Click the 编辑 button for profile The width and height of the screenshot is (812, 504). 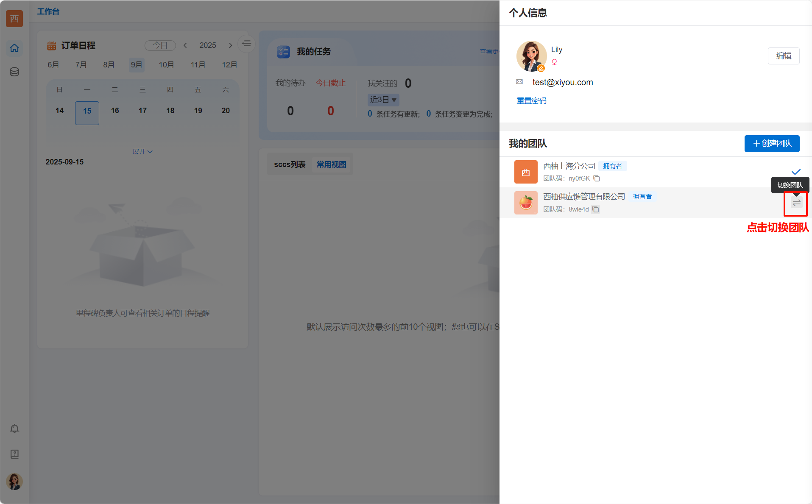783,56
